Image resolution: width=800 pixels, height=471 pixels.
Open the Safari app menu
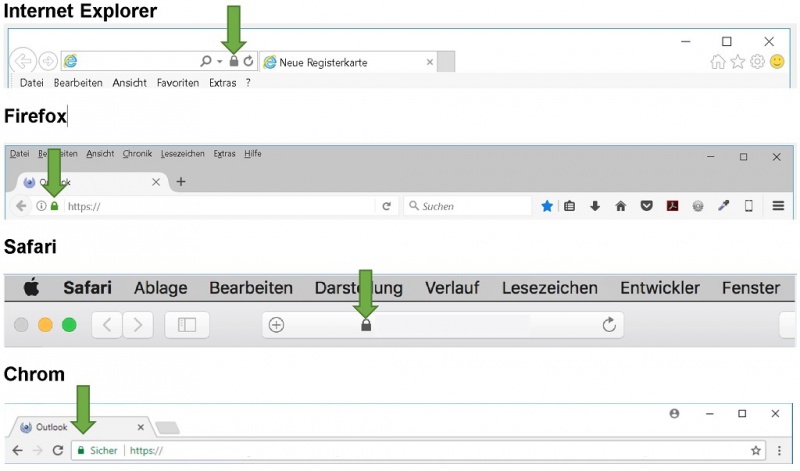(x=87, y=288)
